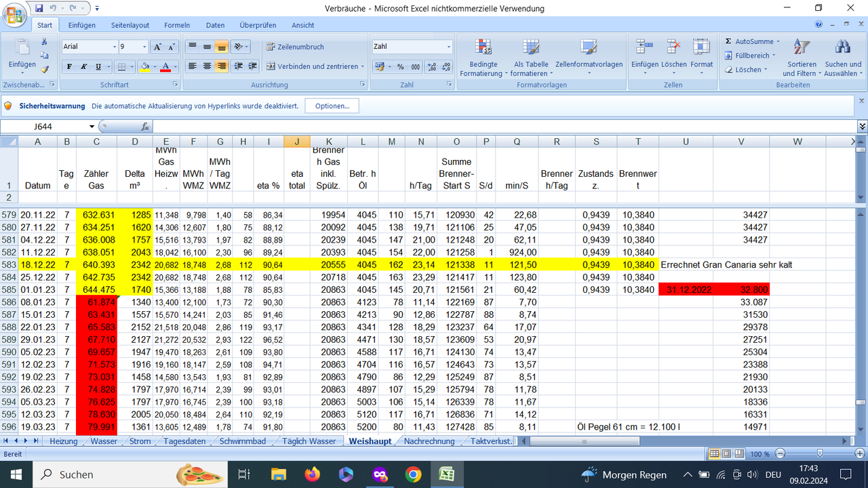The width and height of the screenshot is (868, 488).
Task: Open the Formeln ribbon tab
Action: tap(177, 25)
